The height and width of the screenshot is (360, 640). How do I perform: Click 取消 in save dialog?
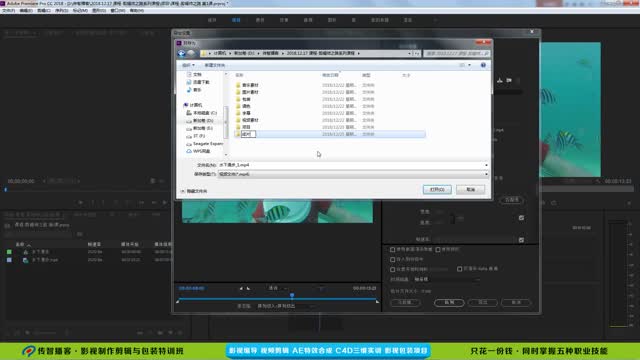click(470, 190)
